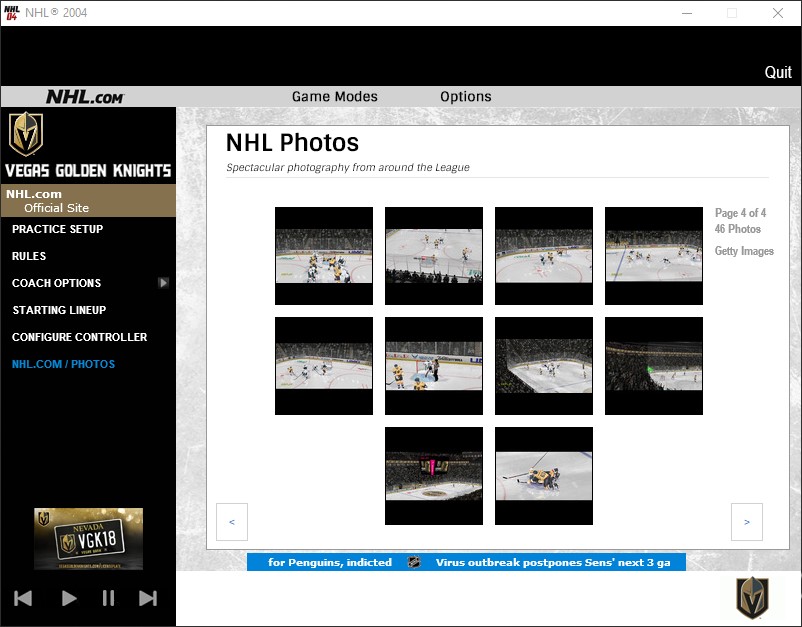Open top-row photo showing the blue line faceoff
The image size is (802, 627).
coord(654,256)
